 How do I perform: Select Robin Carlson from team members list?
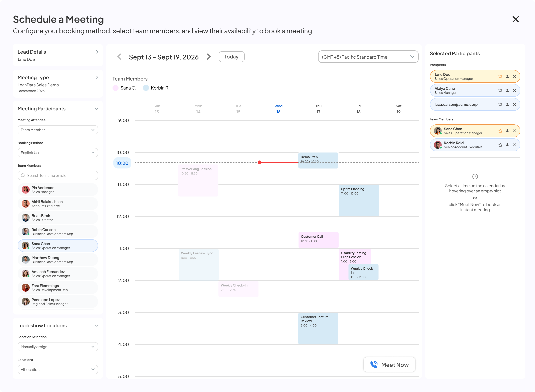point(58,232)
